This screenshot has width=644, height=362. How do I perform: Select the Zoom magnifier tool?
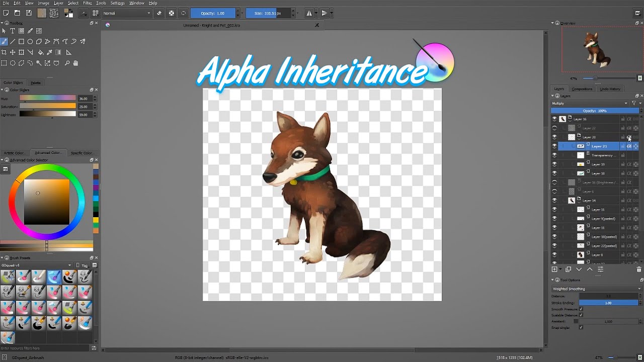(x=67, y=63)
